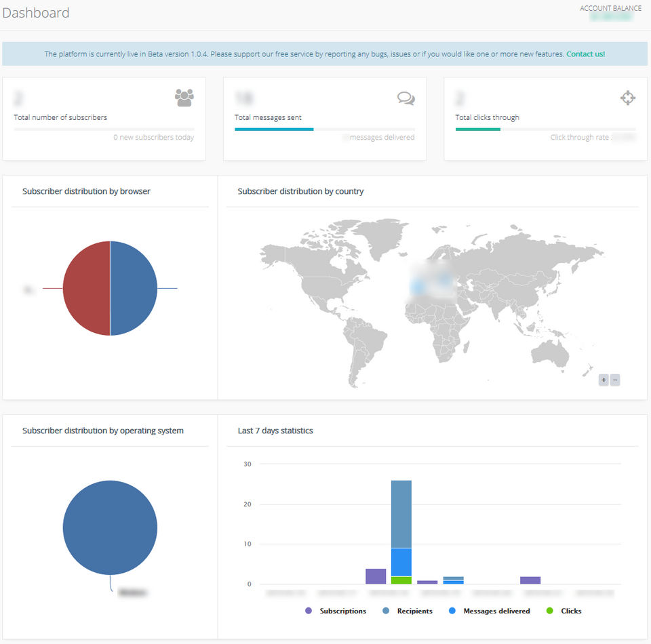651x644 pixels.
Task: Click 'Total number of subscribers' text
Action: 60,117
